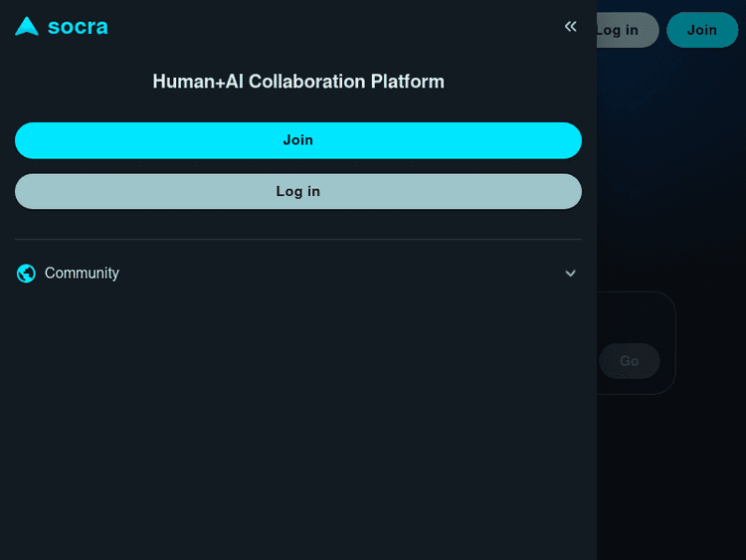Image resolution: width=746 pixels, height=560 pixels.
Task: Click the socra wordmark text
Action: click(78, 27)
